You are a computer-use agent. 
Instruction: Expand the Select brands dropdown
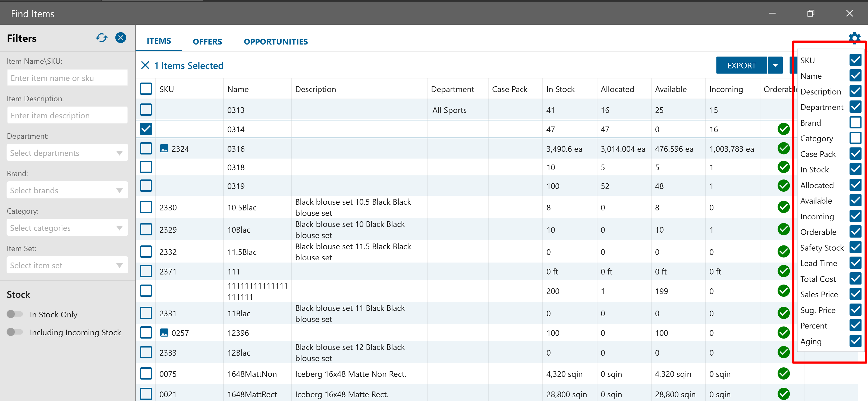[67, 190]
